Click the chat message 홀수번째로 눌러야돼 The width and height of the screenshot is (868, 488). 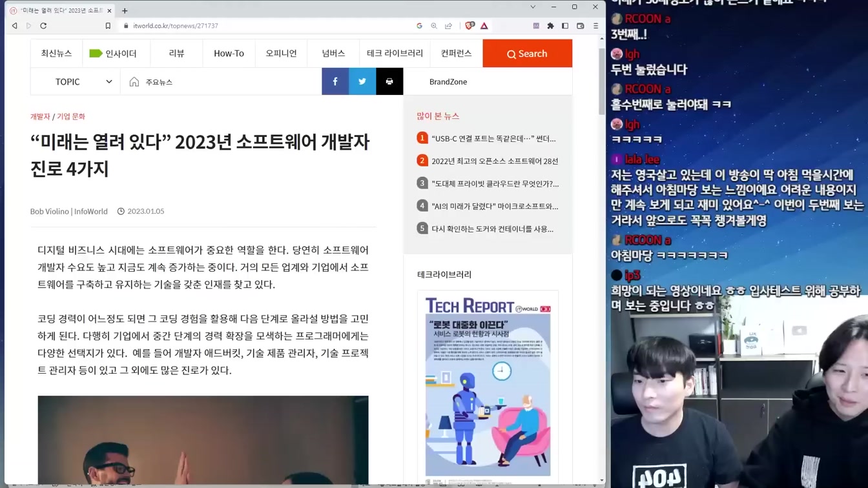[671, 105]
